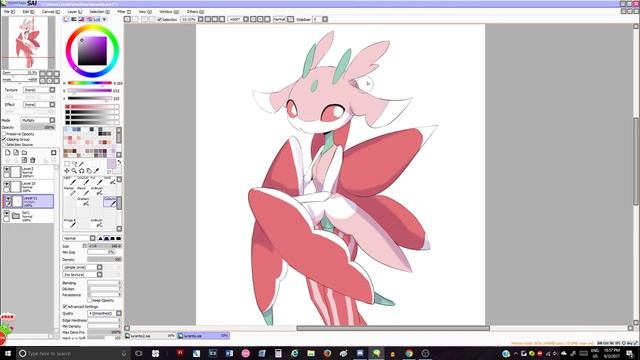Open the Selection menu

coord(99,12)
